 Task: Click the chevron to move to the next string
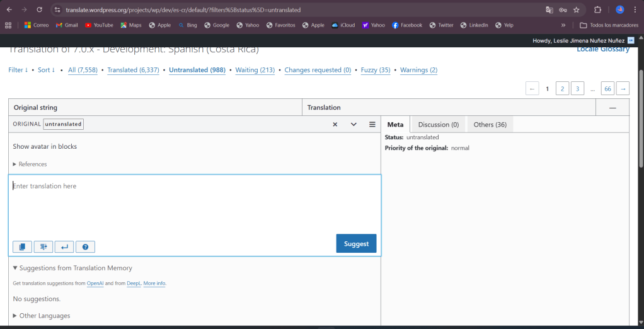point(354,124)
